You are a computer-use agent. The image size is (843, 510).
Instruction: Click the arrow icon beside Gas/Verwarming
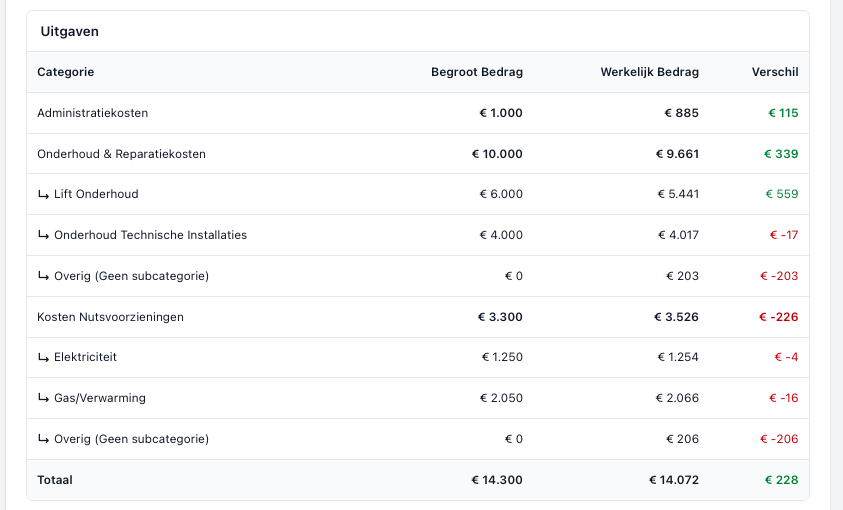pyautogui.click(x=43, y=398)
